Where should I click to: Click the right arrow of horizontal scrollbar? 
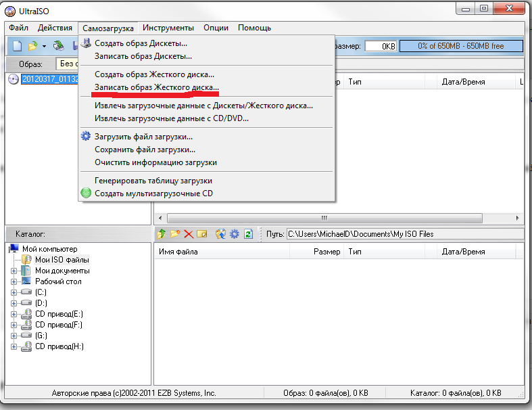(517, 218)
